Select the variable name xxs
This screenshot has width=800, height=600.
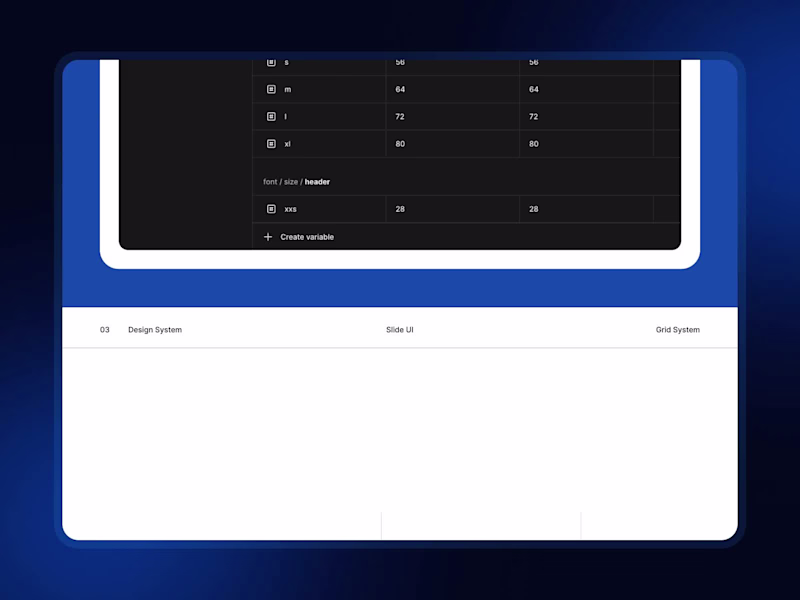coord(290,209)
